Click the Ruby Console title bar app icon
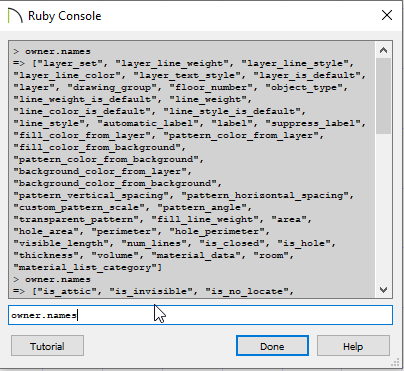This screenshot has width=404, height=371. pos(15,16)
